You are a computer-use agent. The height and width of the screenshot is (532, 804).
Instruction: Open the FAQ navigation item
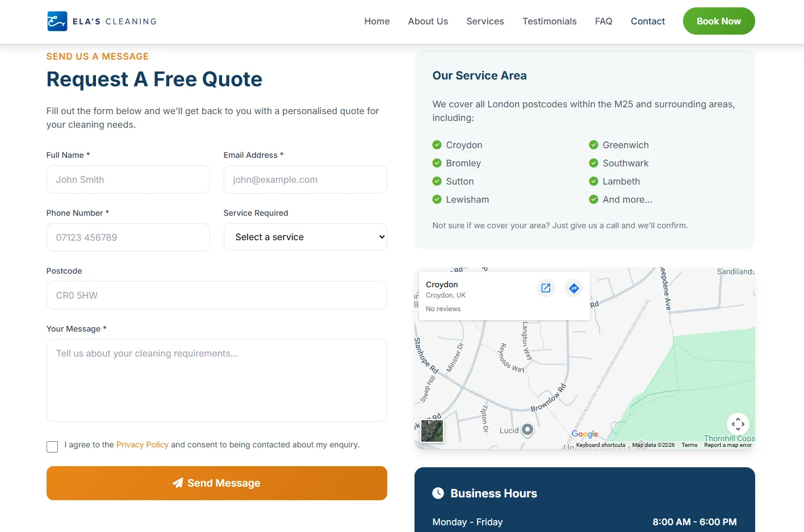click(604, 21)
